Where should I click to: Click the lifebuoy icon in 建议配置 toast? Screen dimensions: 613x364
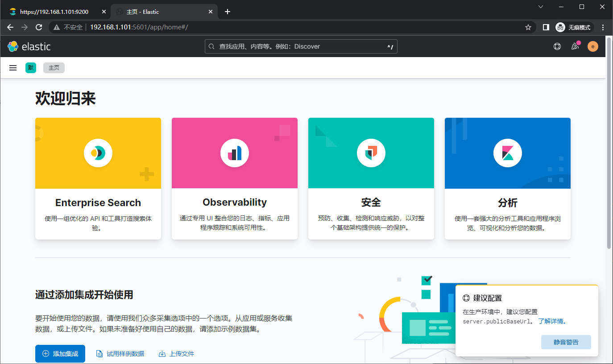pyautogui.click(x=466, y=298)
